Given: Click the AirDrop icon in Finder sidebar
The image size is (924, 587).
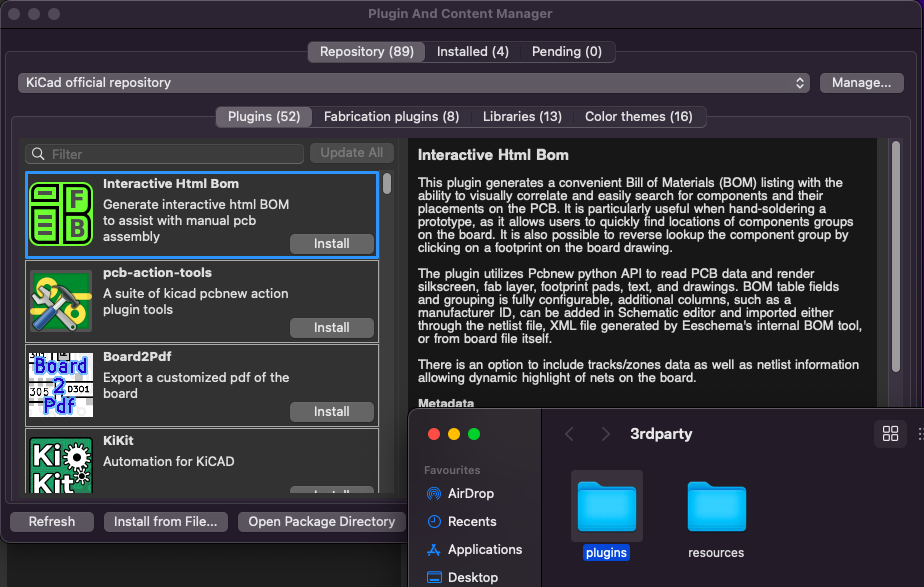Looking at the screenshot, I should click(434, 493).
